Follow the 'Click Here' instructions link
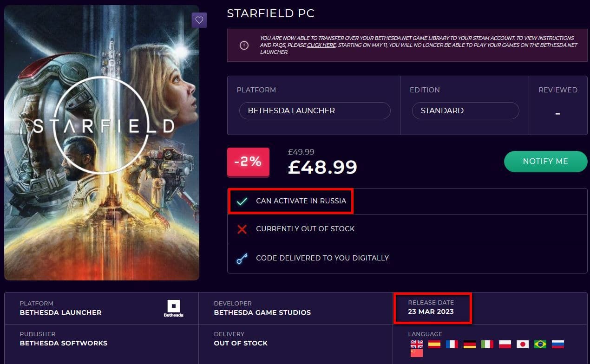 tap(321, 45)
